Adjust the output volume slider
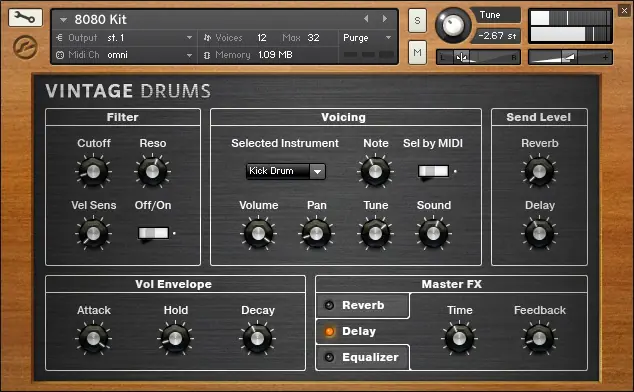 (x=570, y=57)
